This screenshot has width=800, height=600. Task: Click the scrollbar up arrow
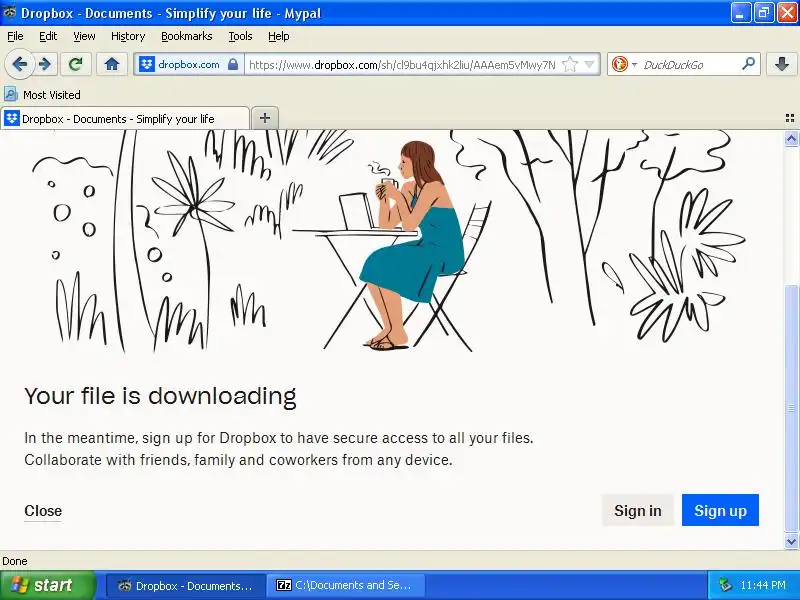(x=791, y=138)
